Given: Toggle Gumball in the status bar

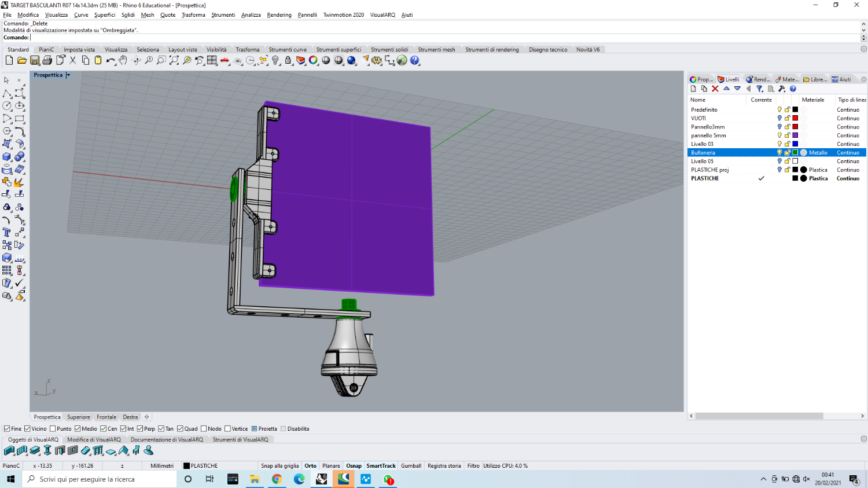Looking at the screenshot, I should tap(411, 465).
